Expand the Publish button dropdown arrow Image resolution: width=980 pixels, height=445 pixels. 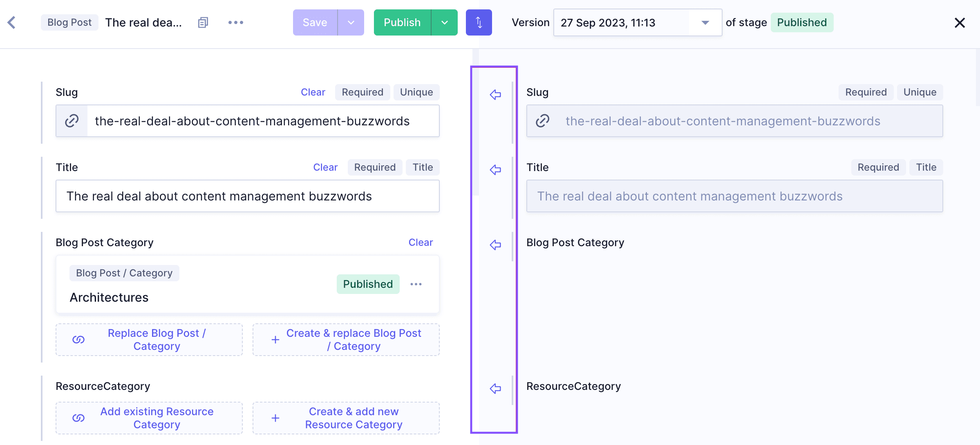tap(445, 22)
